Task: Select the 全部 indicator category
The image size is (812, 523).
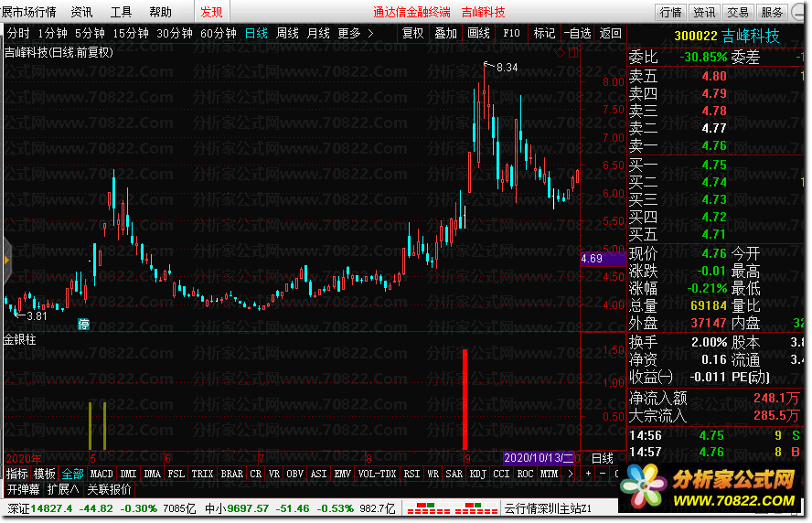Action: (x=72, y=474)
